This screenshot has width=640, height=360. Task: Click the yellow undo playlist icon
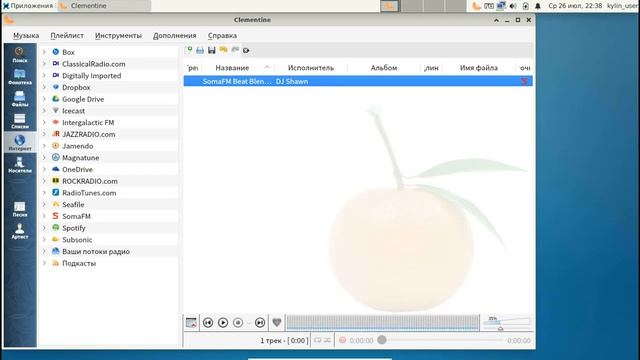(223, 50)
